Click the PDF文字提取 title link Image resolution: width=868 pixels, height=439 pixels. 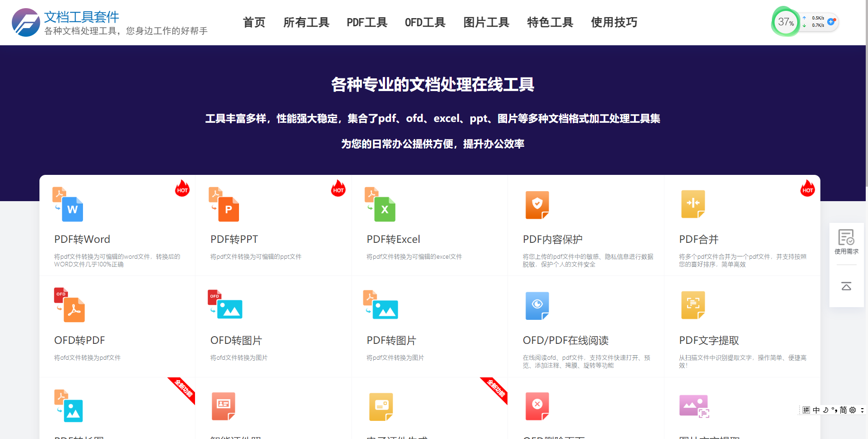click(709, 340)
